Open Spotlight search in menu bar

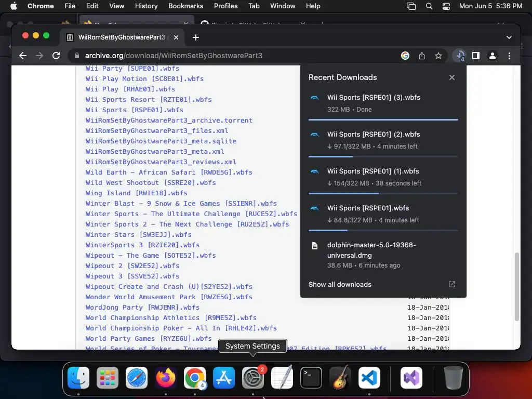pos(429,6)
